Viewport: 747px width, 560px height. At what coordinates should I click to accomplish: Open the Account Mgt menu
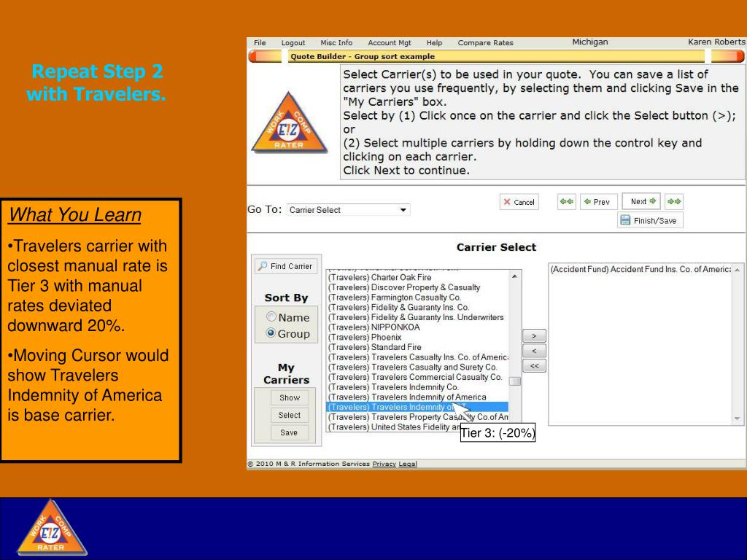pyautogui.click(x=390, y=43)
